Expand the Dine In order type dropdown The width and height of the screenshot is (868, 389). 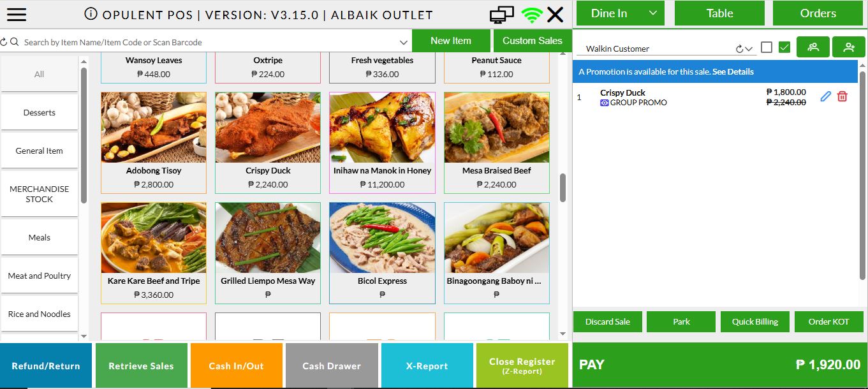point(652,13)
